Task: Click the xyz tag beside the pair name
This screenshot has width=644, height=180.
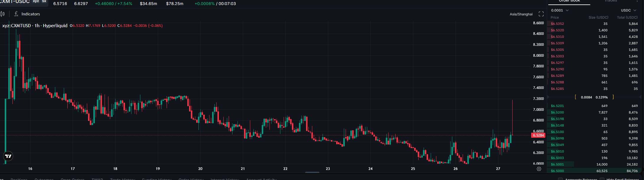Action: coord(36,1)
